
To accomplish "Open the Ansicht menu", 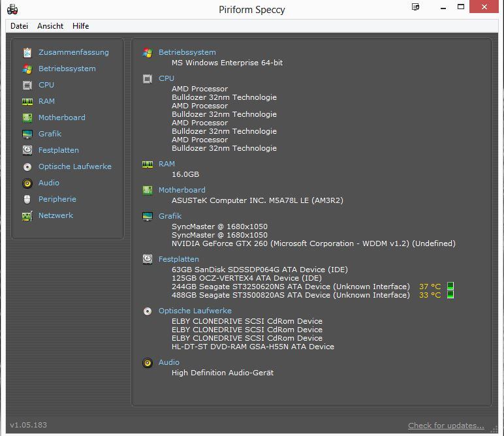I will pos(50,26).
